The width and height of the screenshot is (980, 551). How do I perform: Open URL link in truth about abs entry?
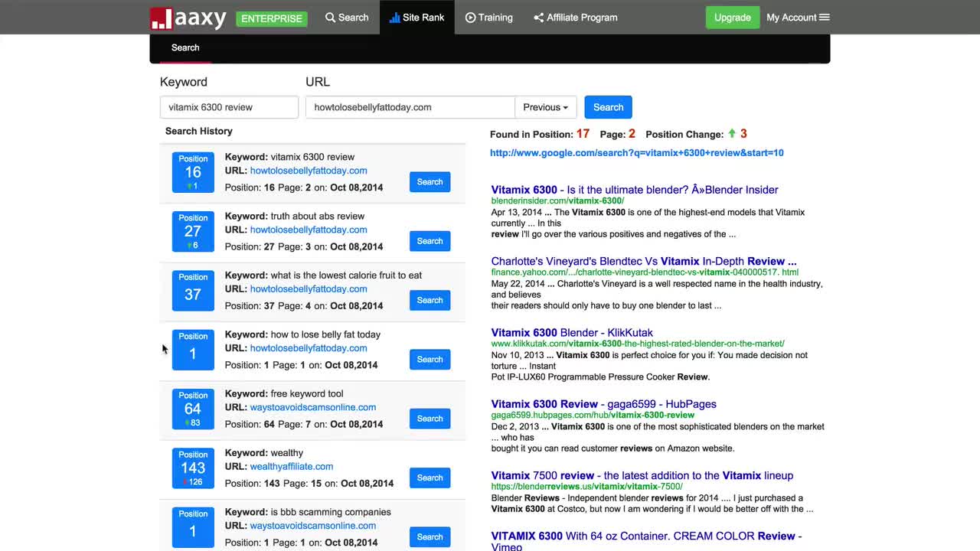(x=309, y=230)
